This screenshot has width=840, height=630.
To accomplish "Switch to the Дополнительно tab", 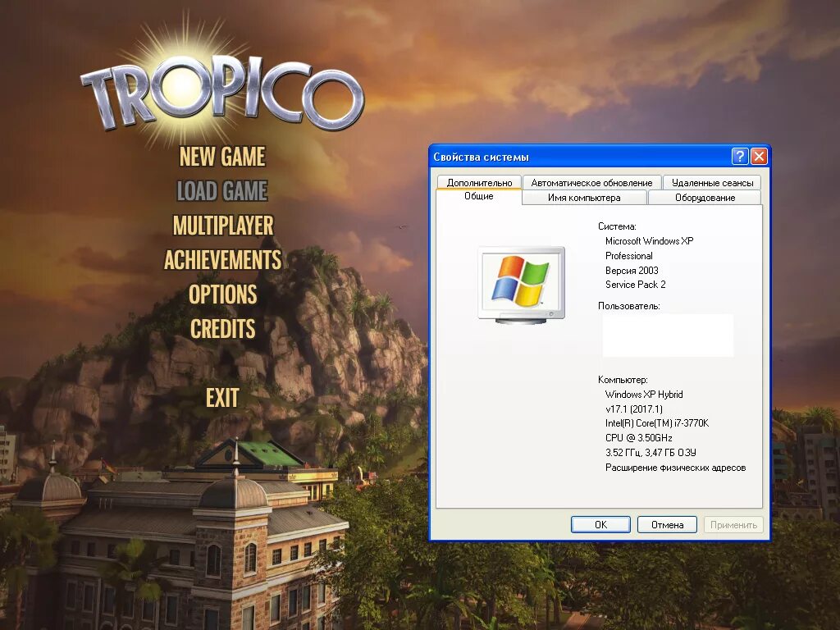I will click(479, 183).
